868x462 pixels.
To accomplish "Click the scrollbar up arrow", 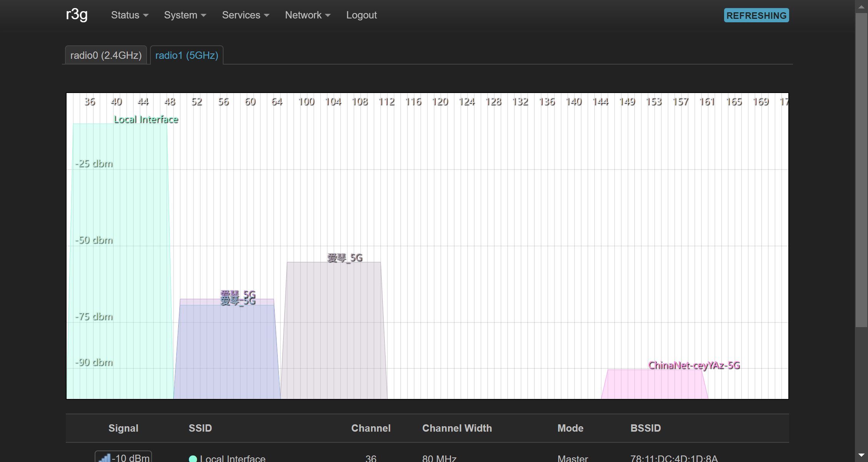I will 861,7.
